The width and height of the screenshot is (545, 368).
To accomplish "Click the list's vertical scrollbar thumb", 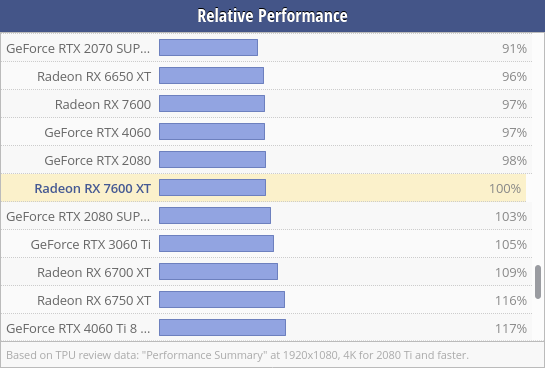I will point(538,282).
